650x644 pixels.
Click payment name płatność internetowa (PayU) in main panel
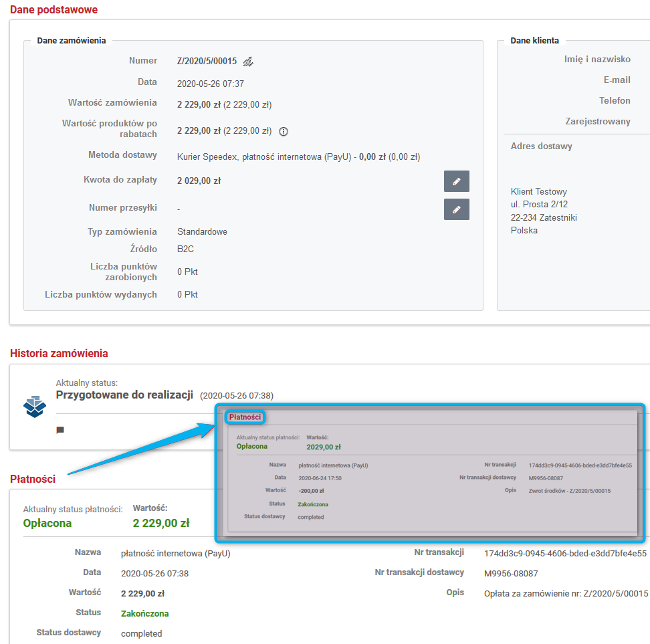tap(176, 554)
